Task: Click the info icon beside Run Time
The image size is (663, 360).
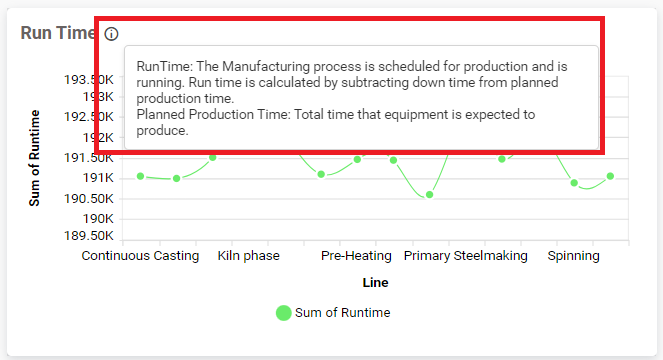Action: pyautogui.click(x=111, y=34)
